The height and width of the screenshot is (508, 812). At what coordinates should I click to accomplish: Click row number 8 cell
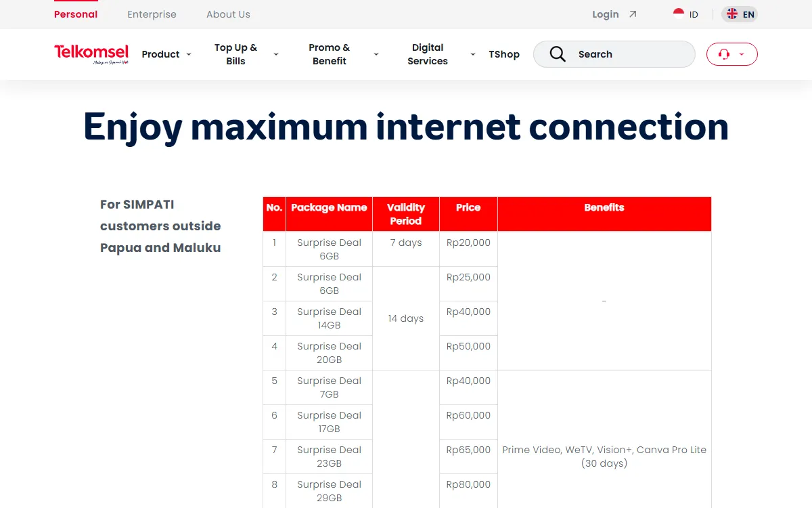pyautogui.click(x=274, y=491)
